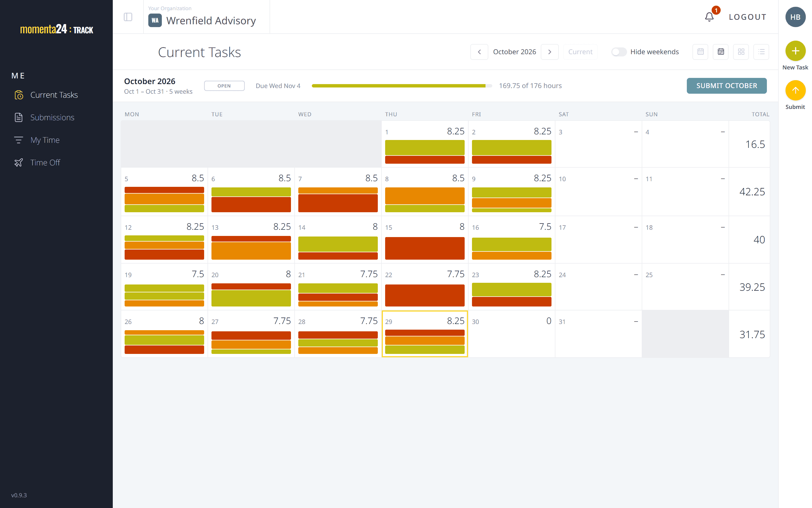
Task: Go to the previous month
Action: [479, 52]
